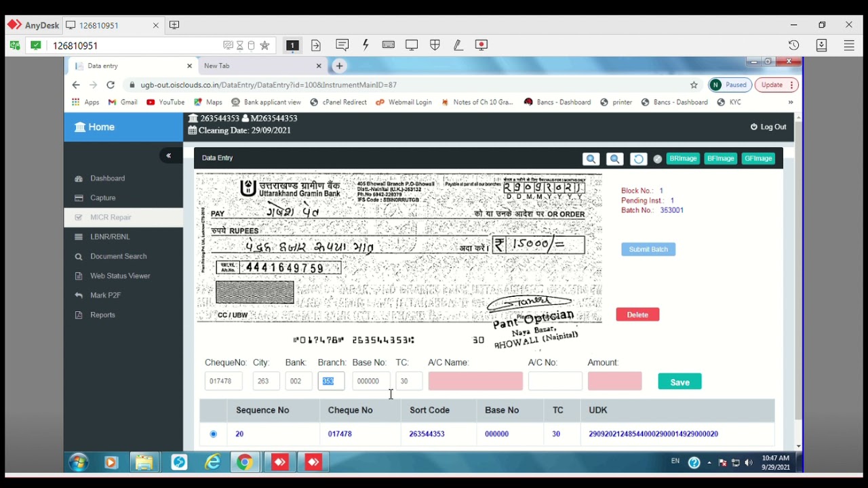Click the AnyDesk actions lightning icon
Image resolution: width=868 pixels, height=488 pixels.
366,45
